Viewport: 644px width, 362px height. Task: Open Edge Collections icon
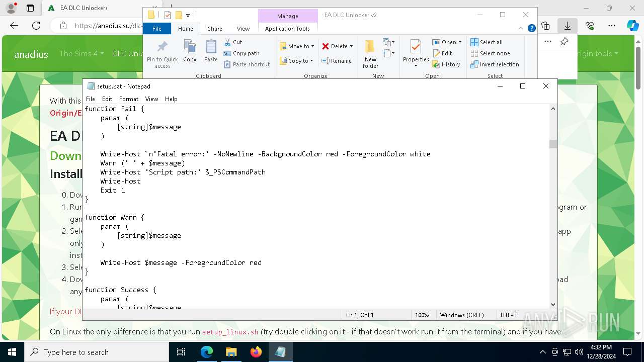coord(545,26)
